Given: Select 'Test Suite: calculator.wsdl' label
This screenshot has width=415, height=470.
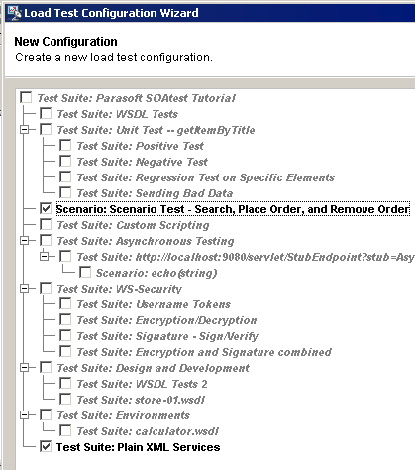Looking at the screenshot, I should [x=147, y=431].
